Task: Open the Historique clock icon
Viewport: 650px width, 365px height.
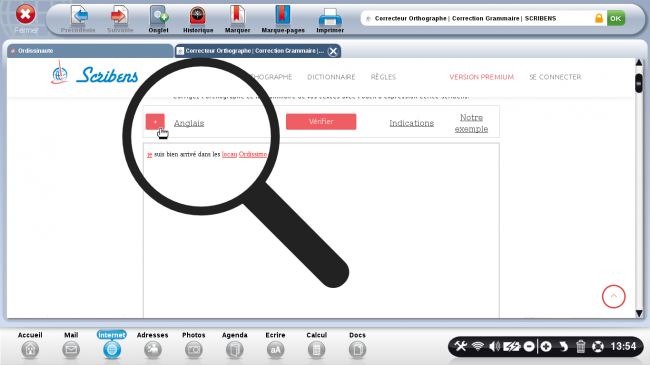Action: [x=198, y=16]
